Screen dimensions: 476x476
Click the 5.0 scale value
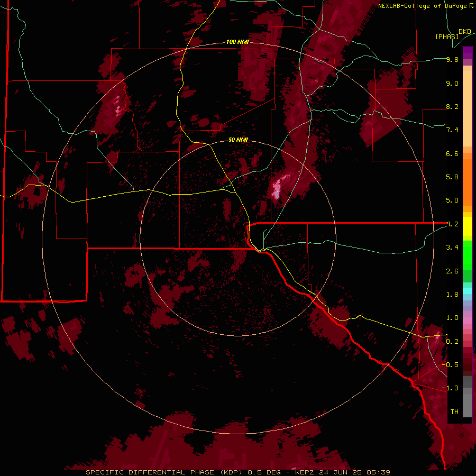(x=452, y=200)
